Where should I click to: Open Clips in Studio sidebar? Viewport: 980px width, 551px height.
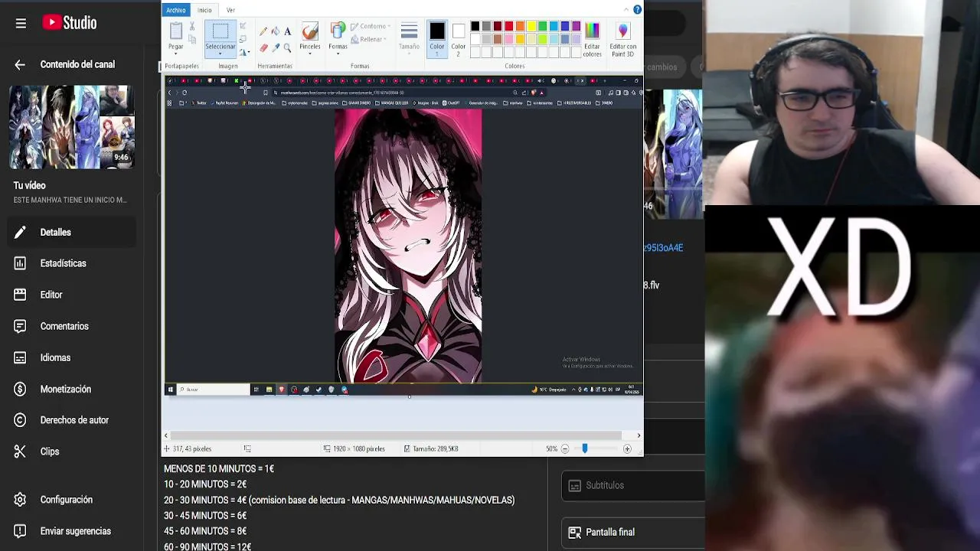click(73, 452)
